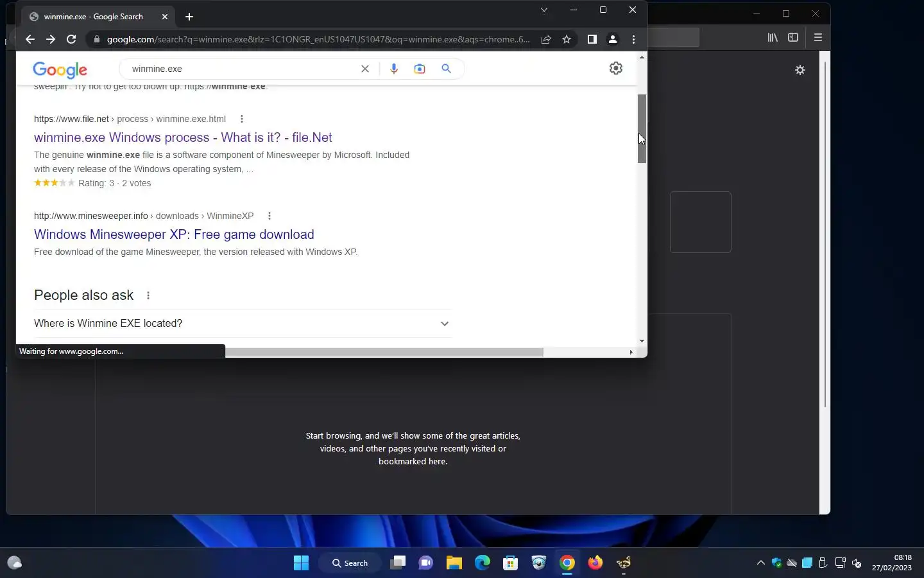Viewport: 924px width, 578px height.
Task: Go to Google home via logo
Action: (x=60, y=69)
